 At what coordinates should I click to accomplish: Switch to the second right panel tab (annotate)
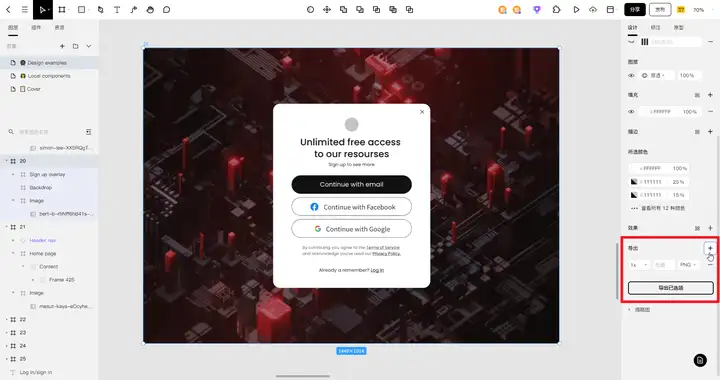pos(655,28)
